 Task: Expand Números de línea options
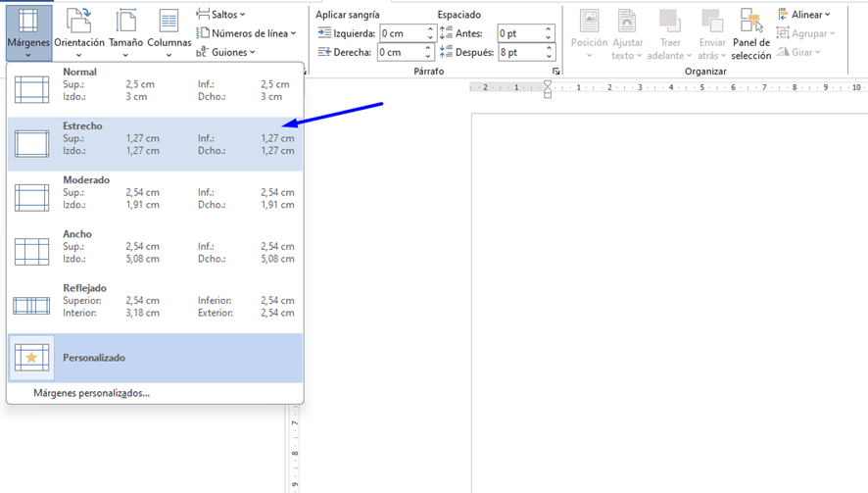[x=246, y=33]
